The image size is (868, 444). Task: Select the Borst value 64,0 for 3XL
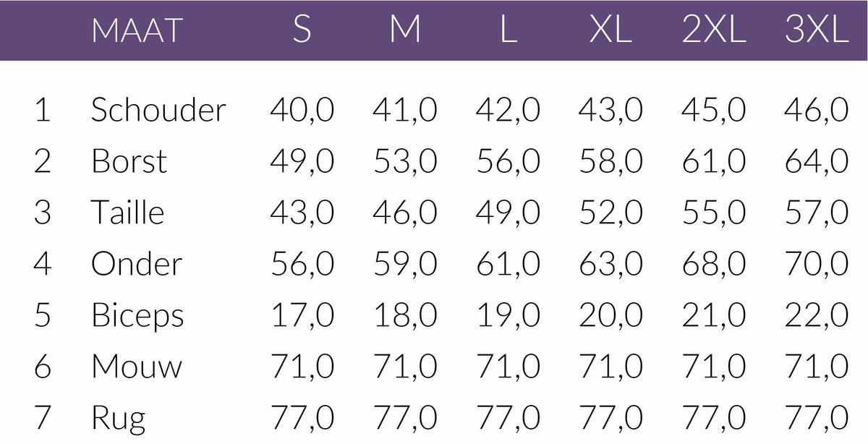[816, 161]
